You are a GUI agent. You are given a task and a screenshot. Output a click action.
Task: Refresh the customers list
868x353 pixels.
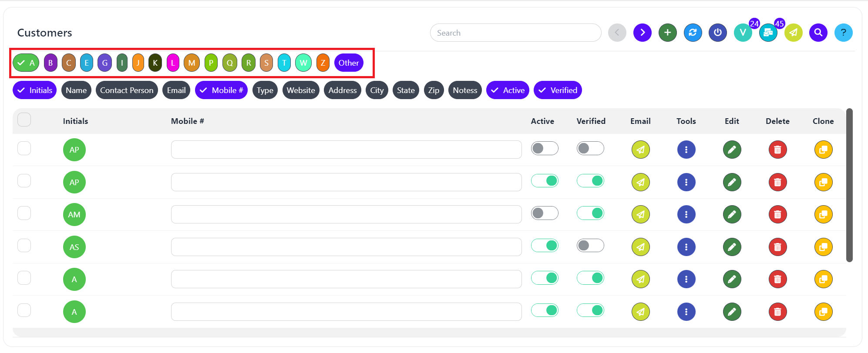(x=693, y=33)
